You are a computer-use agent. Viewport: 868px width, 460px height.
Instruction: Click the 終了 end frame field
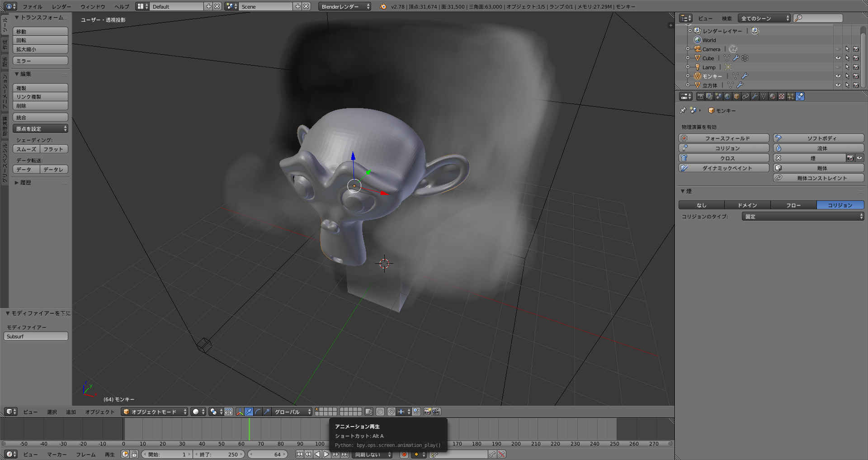(219, 454)
